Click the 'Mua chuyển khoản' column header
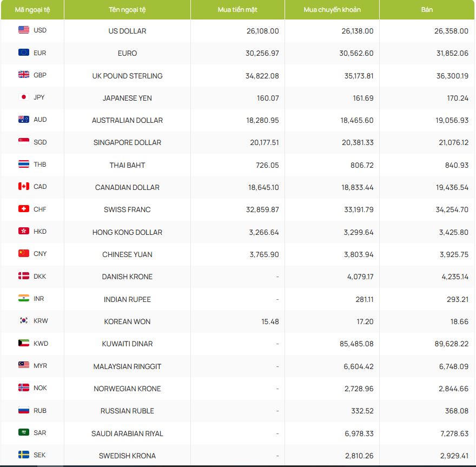This screenshot has height=467, width=476. [x=332, y=10]
